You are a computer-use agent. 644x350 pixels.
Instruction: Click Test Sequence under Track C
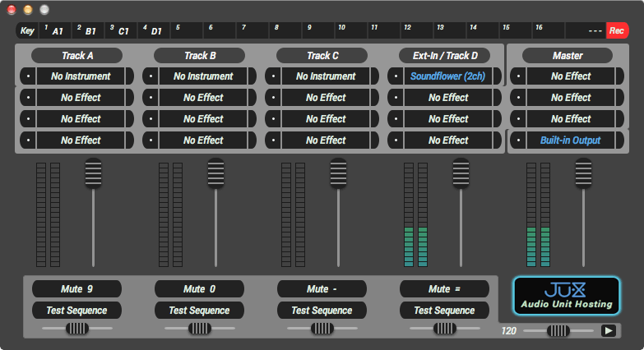[x=322, y=311]
